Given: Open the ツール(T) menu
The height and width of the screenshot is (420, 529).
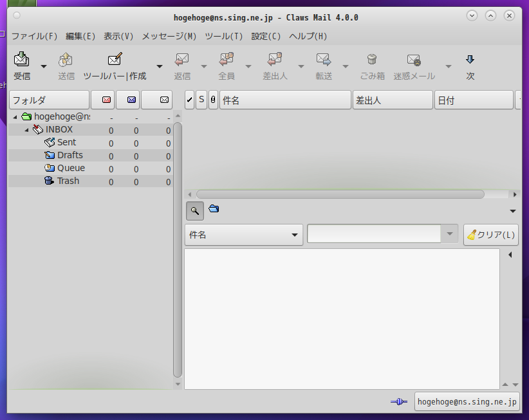Looking at the screenshot, I should [x=224, y=36].
